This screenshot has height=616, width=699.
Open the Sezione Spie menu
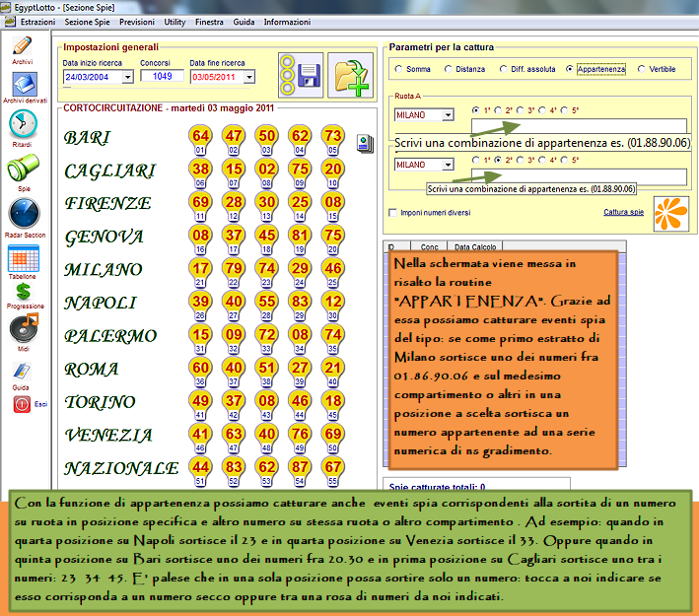(87, 22)
